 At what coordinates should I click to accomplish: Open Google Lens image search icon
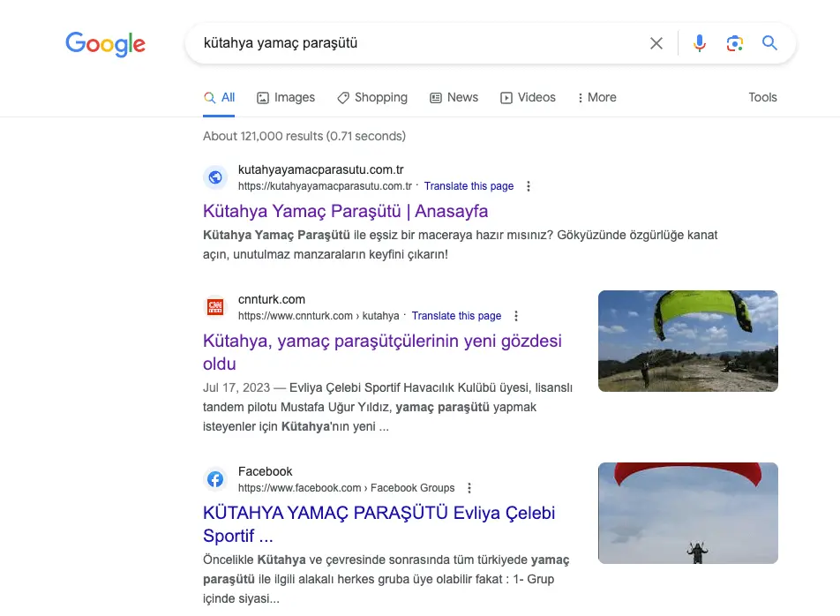[734, 43]
